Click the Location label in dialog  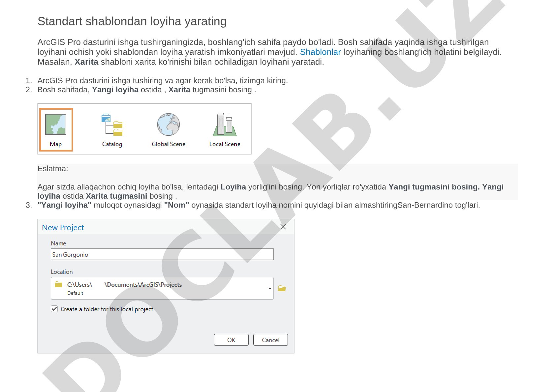click(62, 272)
